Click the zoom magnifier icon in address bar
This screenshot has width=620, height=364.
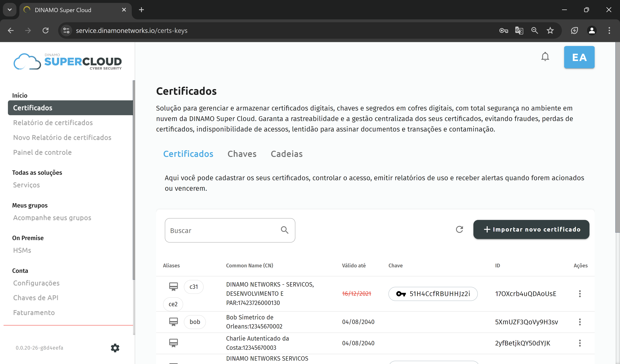(534, 30)
